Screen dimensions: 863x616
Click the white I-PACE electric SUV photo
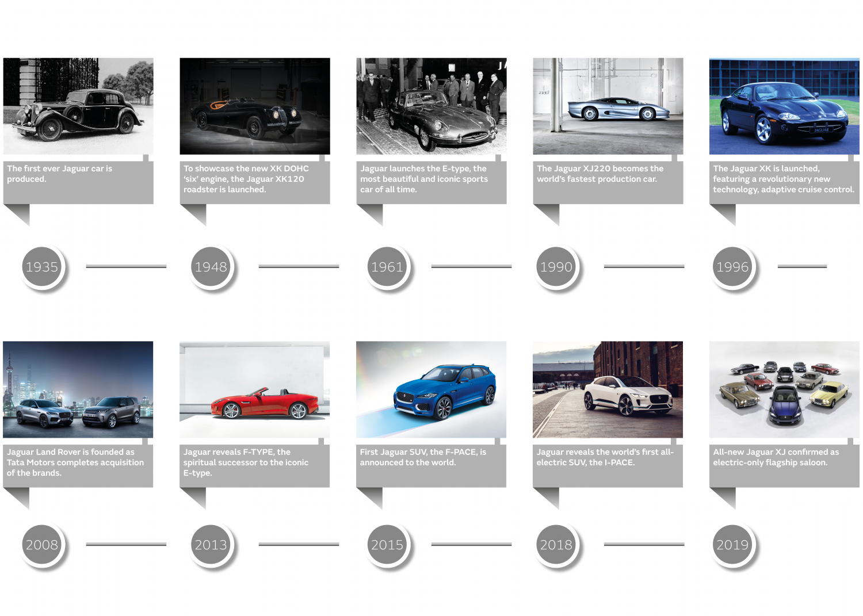608,389
